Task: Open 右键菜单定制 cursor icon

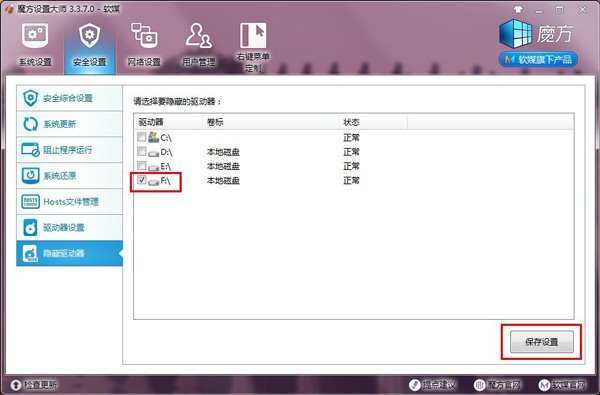Action: pos(253,35)
